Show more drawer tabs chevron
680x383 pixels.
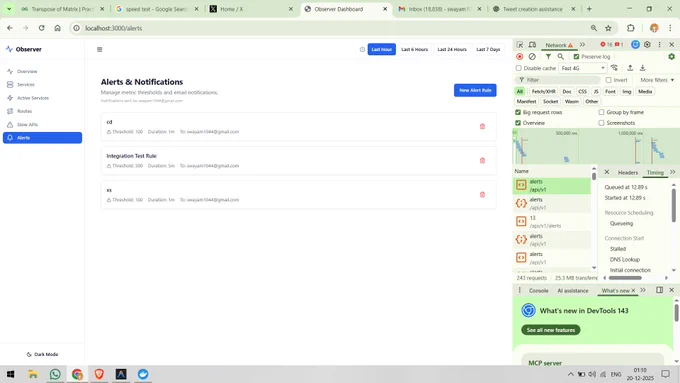pyautogui.click(x=643, y=290)
